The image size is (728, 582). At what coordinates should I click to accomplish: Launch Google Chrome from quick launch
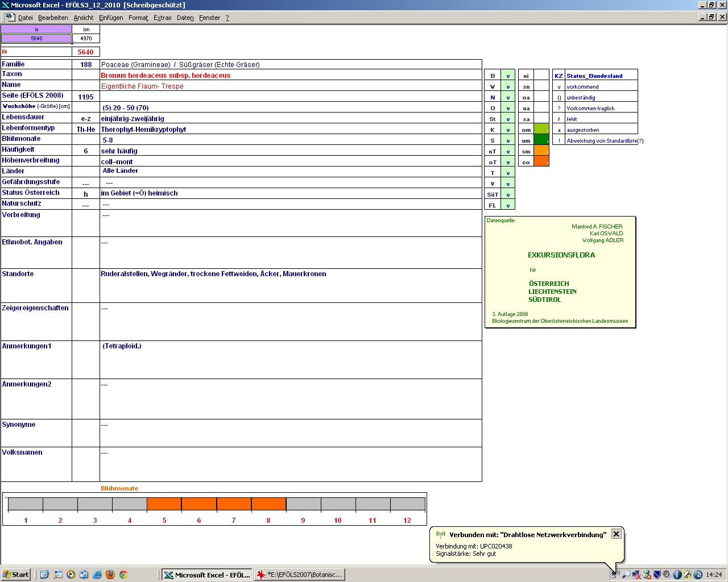[x=123, y=575]
